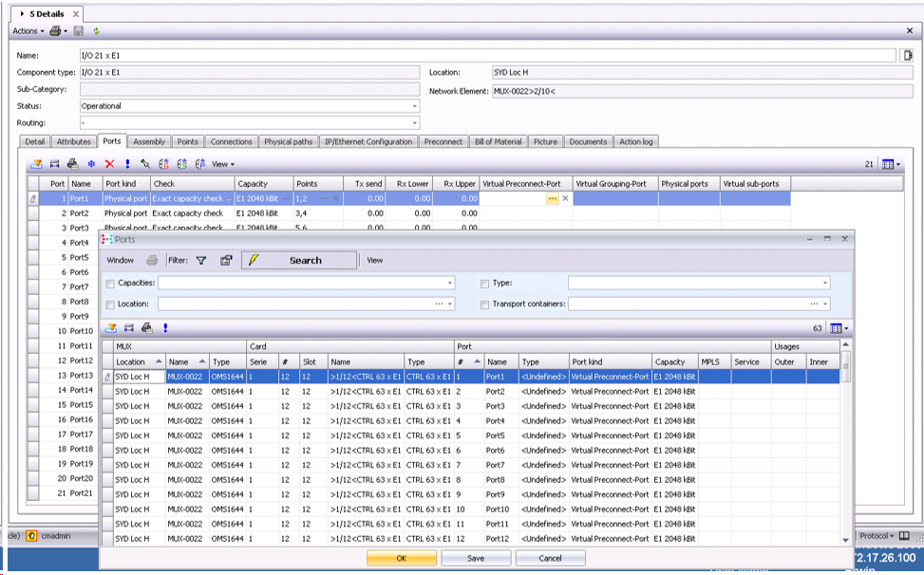
Task: Sort by the Port kind column in dialog
Action: (610, 362)
